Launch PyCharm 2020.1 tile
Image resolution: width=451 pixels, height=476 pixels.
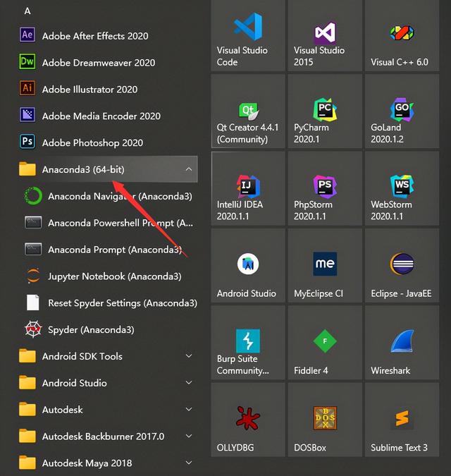325,112
